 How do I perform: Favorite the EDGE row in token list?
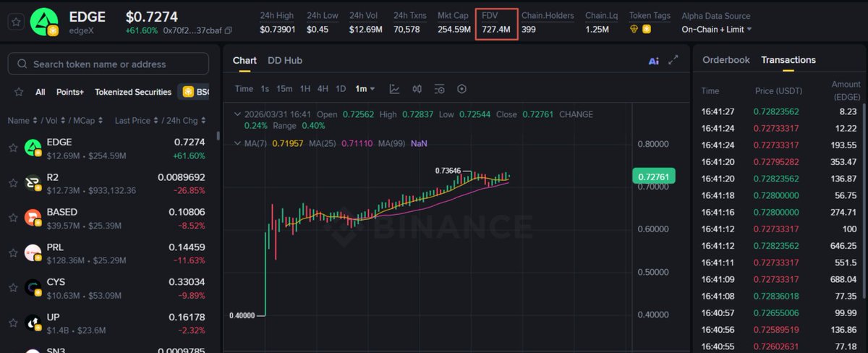coord(13,148)
